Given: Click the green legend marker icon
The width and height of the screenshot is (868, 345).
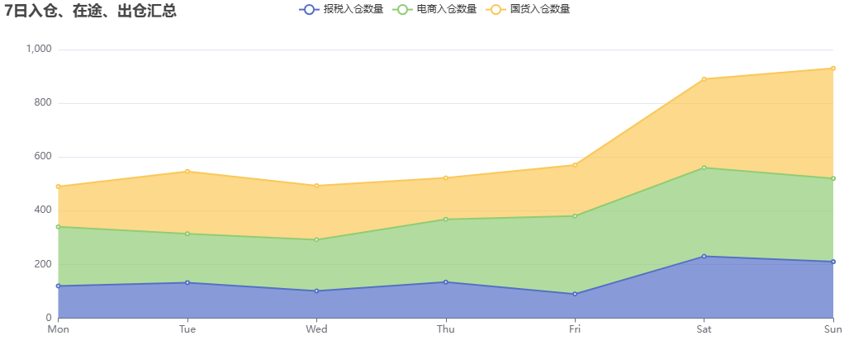Looking at the screenshot, I should 402,9.
